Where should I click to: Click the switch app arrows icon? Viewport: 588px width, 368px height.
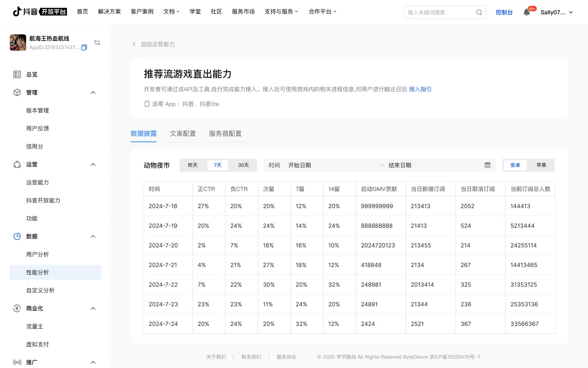[x=97, y=43]
